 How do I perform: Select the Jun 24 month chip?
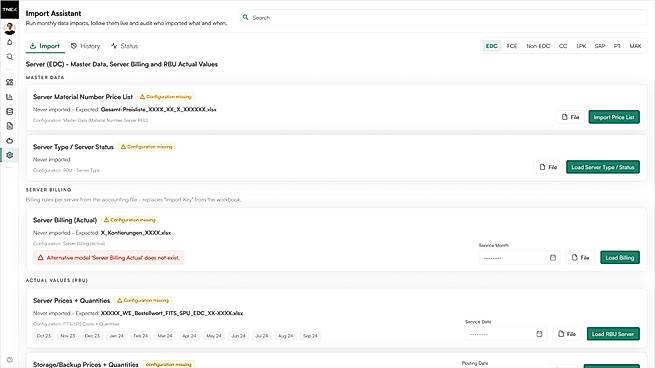(x=239, y=336)
